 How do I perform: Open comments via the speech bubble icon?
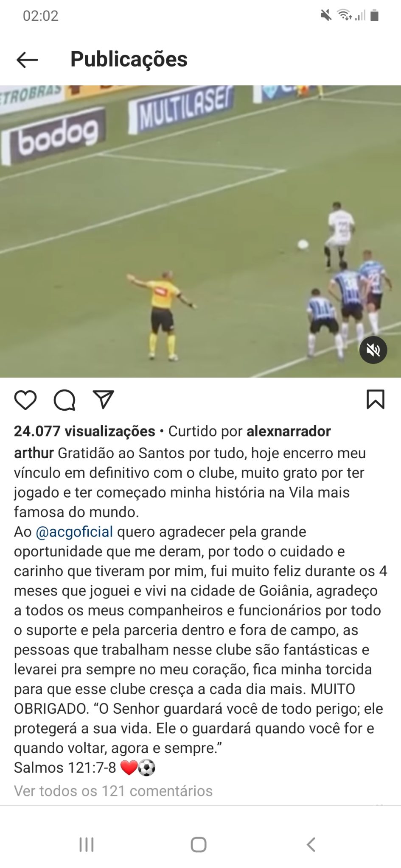click(x=64, y=400)
